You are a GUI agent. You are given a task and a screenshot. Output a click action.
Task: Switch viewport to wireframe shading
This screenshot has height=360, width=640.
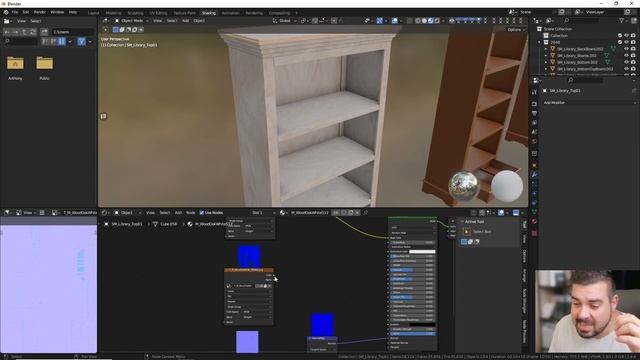(x=418, y=20)
